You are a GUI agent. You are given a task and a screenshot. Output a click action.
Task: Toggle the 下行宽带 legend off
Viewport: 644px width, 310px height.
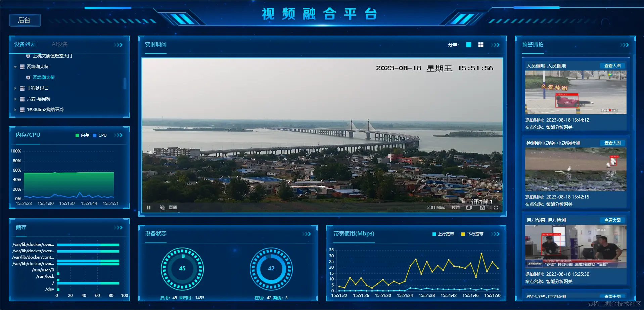click(472, 234)
